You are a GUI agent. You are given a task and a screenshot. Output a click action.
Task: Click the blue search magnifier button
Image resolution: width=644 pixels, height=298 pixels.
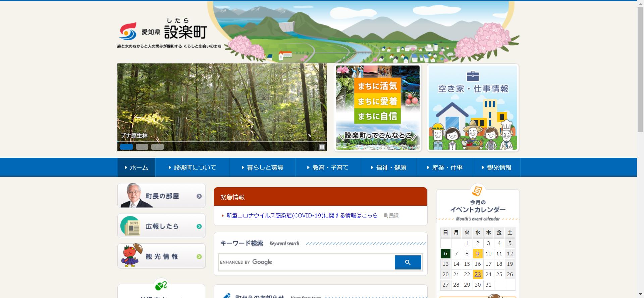coord(408,262)
